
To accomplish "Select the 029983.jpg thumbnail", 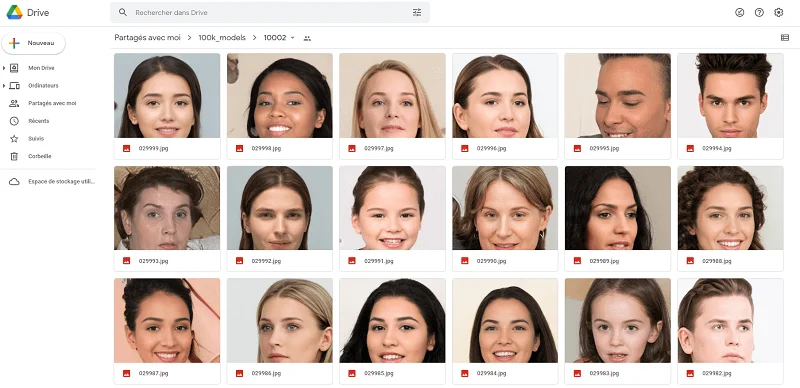I will pyautogui.click(x=618, y=321).
